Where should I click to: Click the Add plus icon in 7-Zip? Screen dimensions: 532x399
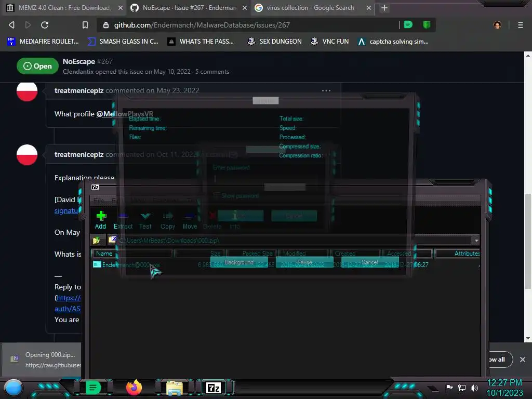(101, 216)
